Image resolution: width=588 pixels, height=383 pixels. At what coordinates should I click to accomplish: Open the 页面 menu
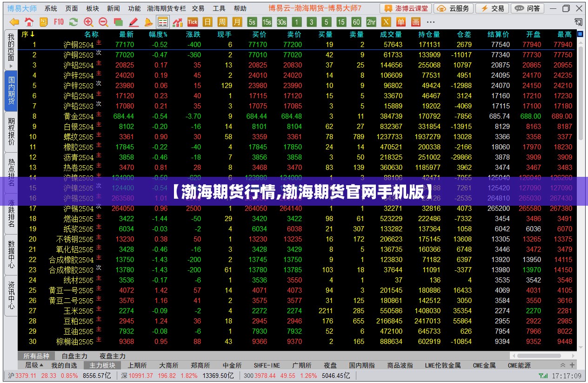click(x=72, y=8)
